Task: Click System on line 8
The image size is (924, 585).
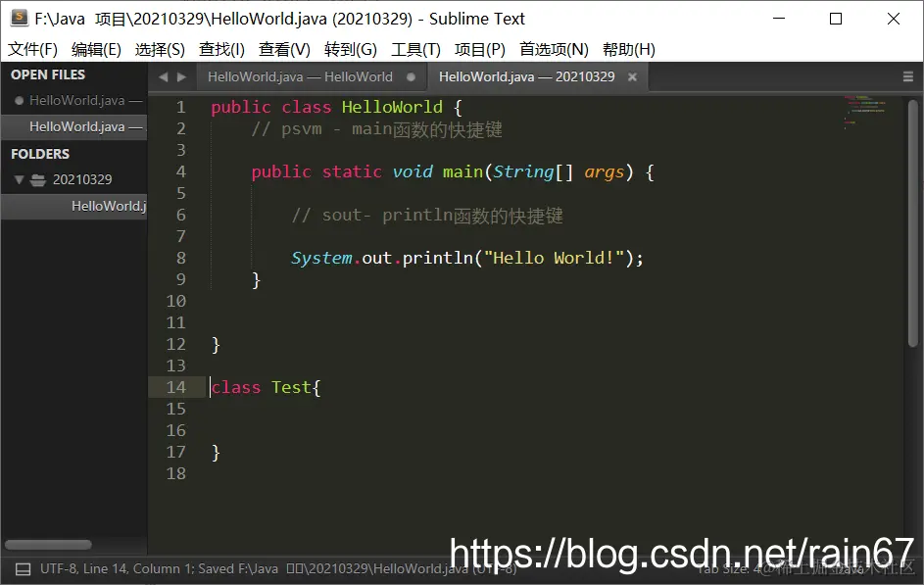Action: [321, 259]
